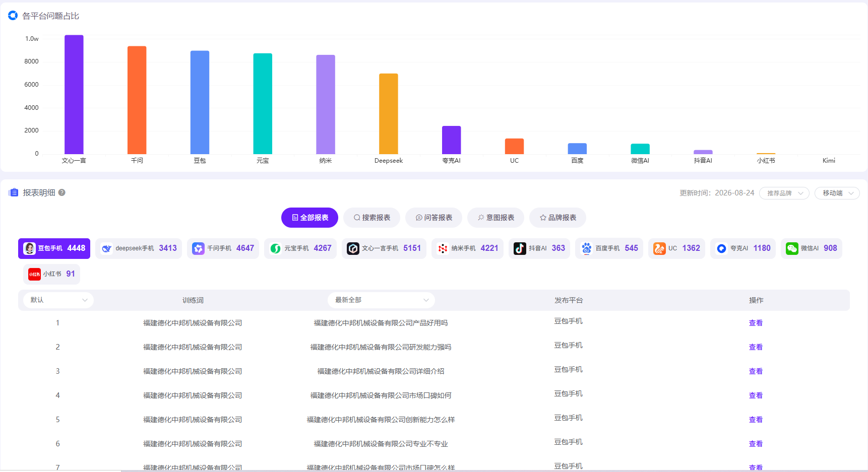This screenshot has width=868, height=472.
Task: Select the 百度手机 paw icon chip
Action: [609, 248]
